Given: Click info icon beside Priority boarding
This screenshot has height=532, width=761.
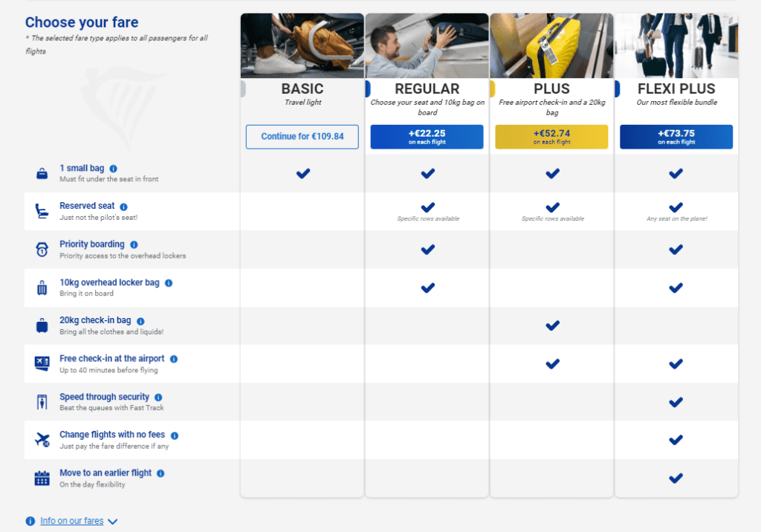Looking at the screenshot, I should pos(134,244).
